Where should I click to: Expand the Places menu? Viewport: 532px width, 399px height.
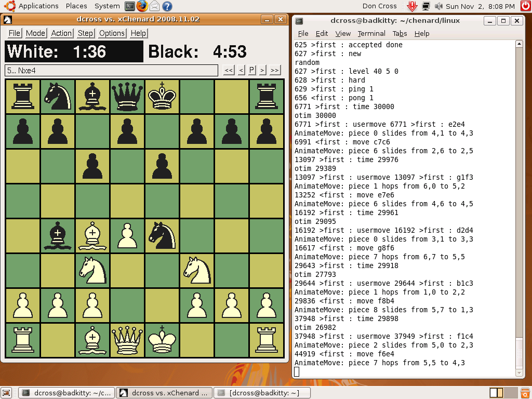(x=76, y=6)
